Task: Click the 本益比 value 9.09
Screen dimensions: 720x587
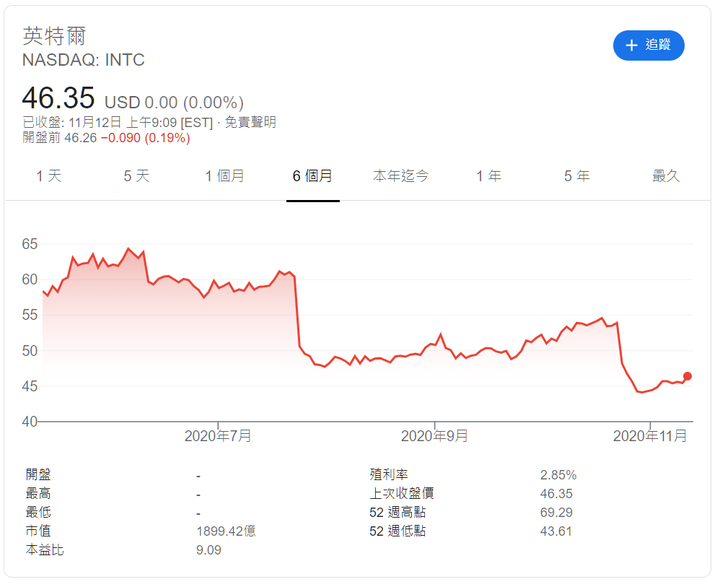Action: pyautogui.click(x=208, y=550)
